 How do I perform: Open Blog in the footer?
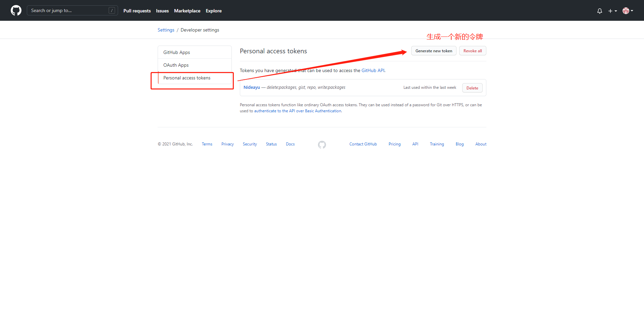(x=460, y=144)
